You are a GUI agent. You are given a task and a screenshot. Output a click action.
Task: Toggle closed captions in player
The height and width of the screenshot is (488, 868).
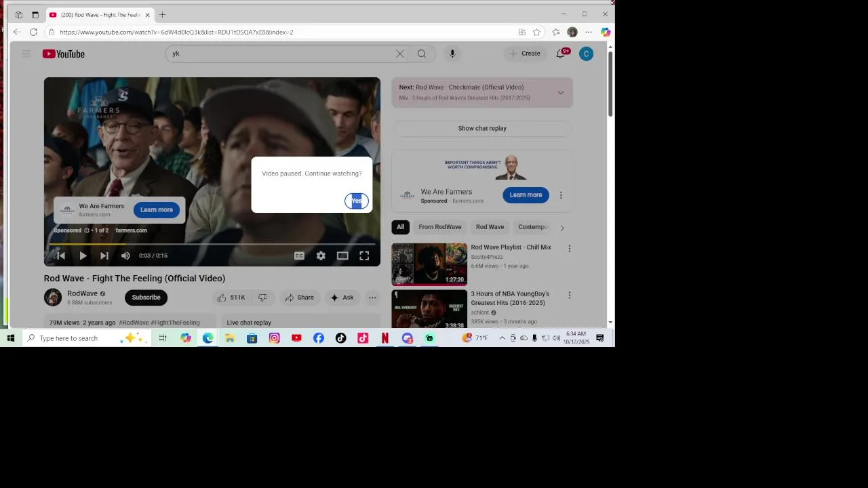coord(299,256)
